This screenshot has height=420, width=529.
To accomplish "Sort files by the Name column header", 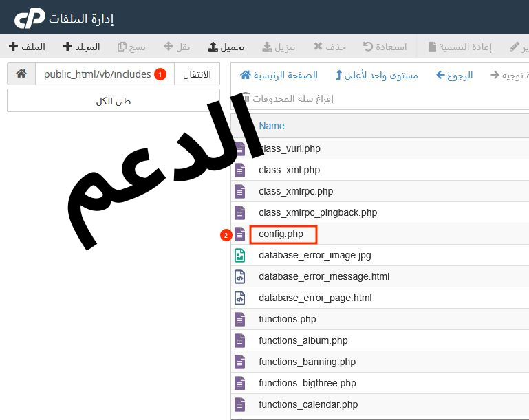I will pos(272,126).
